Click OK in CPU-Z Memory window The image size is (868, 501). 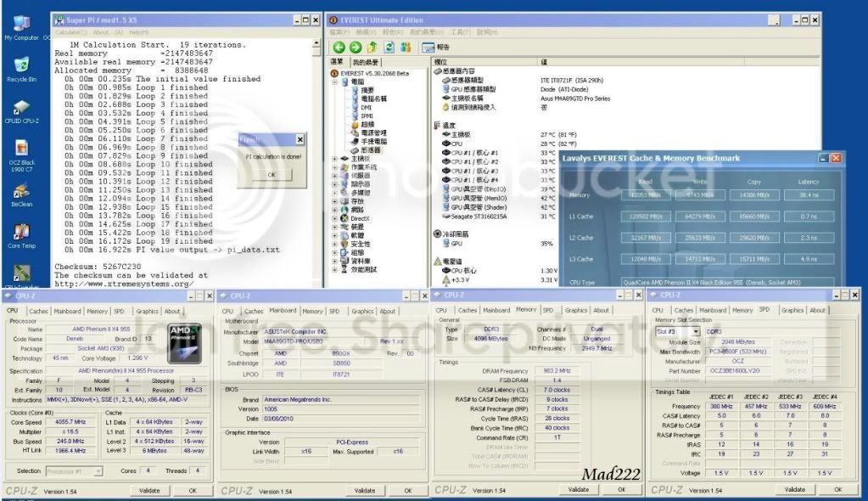tap(622, 489)
